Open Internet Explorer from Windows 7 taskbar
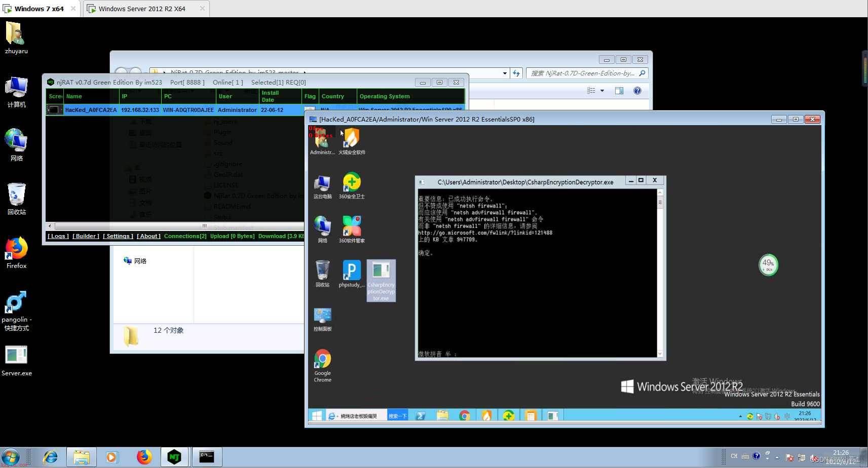The width and height of the screenshot is (868, 468). tap(50, 457)
